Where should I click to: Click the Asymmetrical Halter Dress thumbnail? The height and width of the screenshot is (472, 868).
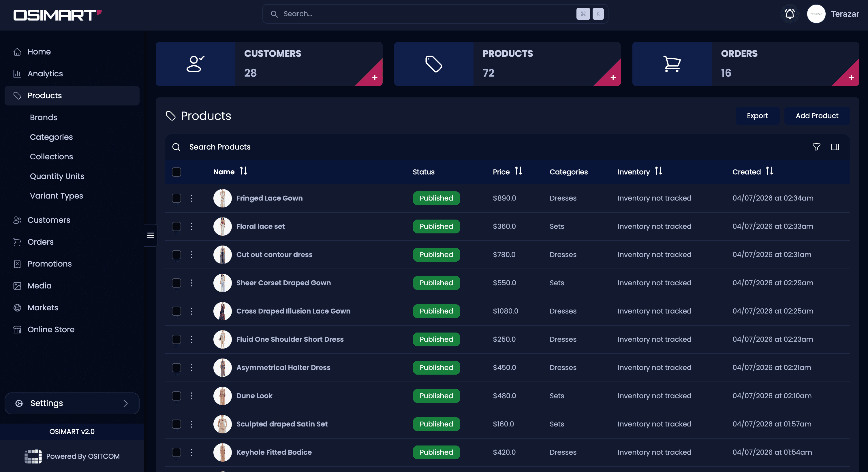click(x=222, y=368)
